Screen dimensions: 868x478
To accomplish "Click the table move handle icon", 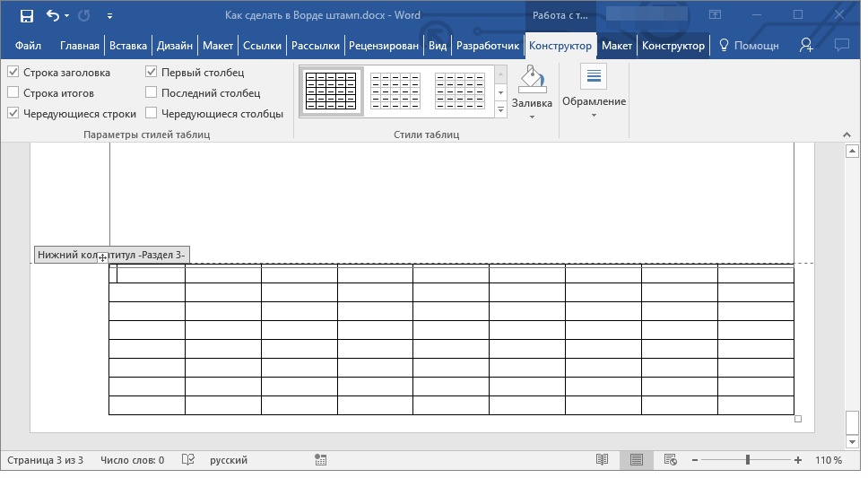I will [103, 258].
